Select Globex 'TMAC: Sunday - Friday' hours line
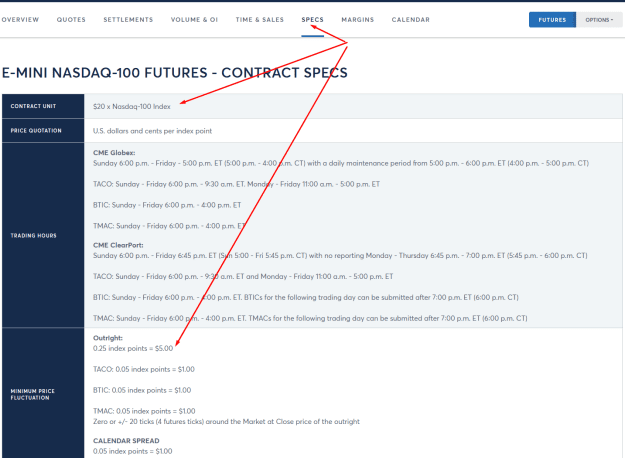Viewport: 625px width, 458px height. pos(169,226)
